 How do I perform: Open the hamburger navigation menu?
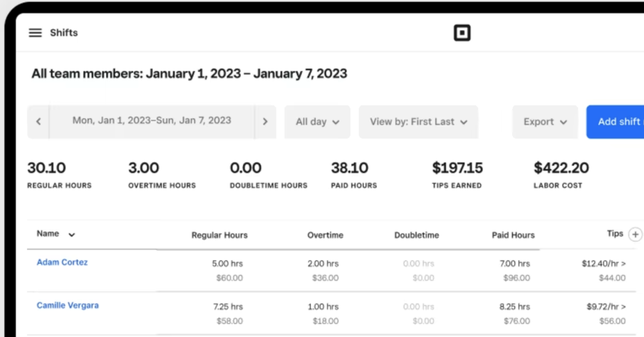(x=35, y=33)
